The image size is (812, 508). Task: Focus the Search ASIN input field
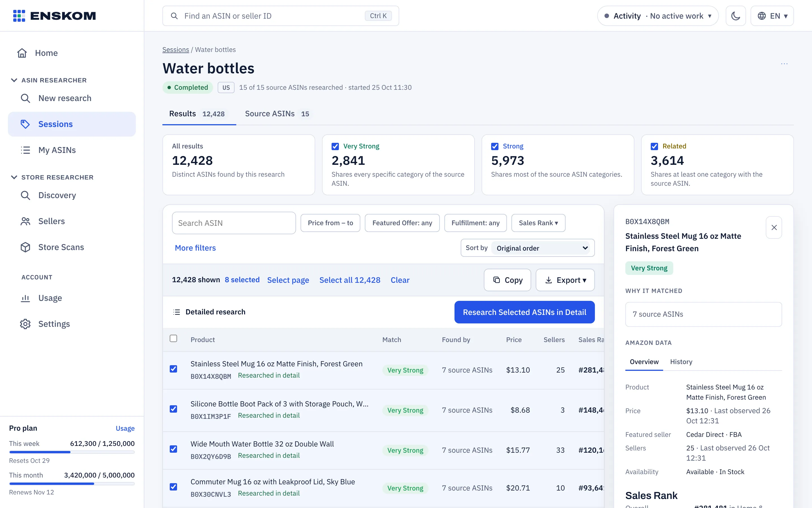pos(234,223)
